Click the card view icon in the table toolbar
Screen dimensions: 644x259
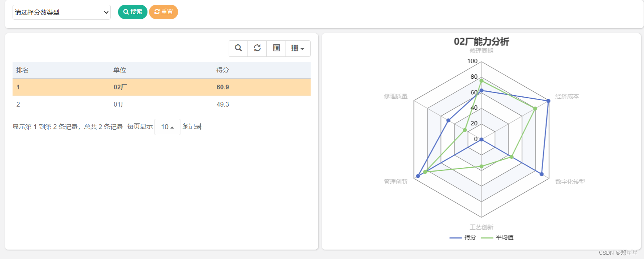277,48
